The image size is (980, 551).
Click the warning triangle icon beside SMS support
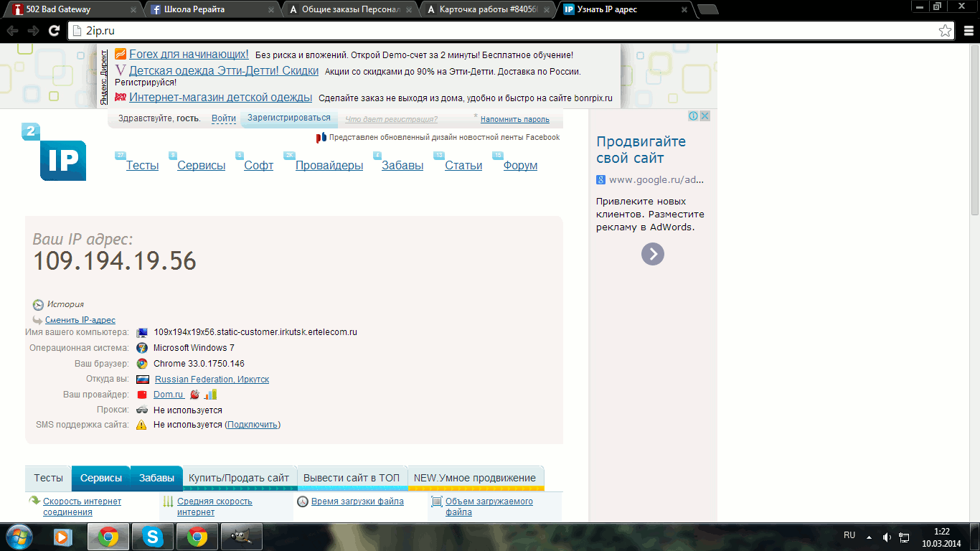pos(142,425)
